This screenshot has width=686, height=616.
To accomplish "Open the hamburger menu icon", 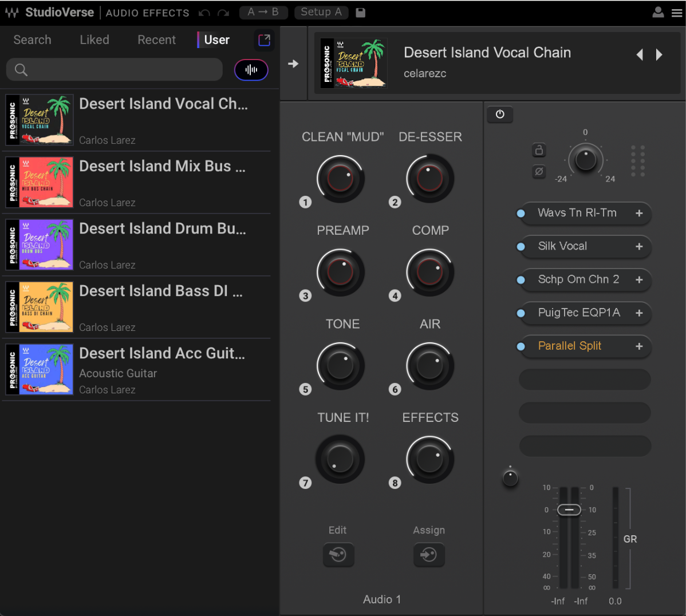I will (677, 13).
